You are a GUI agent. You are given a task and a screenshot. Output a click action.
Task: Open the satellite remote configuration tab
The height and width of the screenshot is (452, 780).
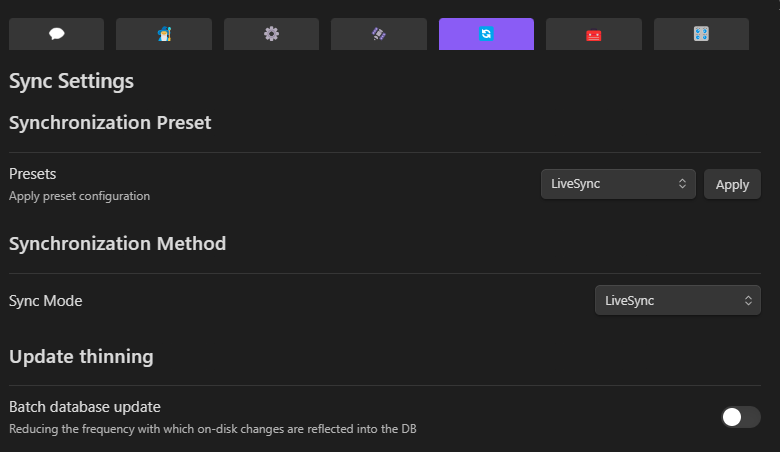click(x=379, y=34)
